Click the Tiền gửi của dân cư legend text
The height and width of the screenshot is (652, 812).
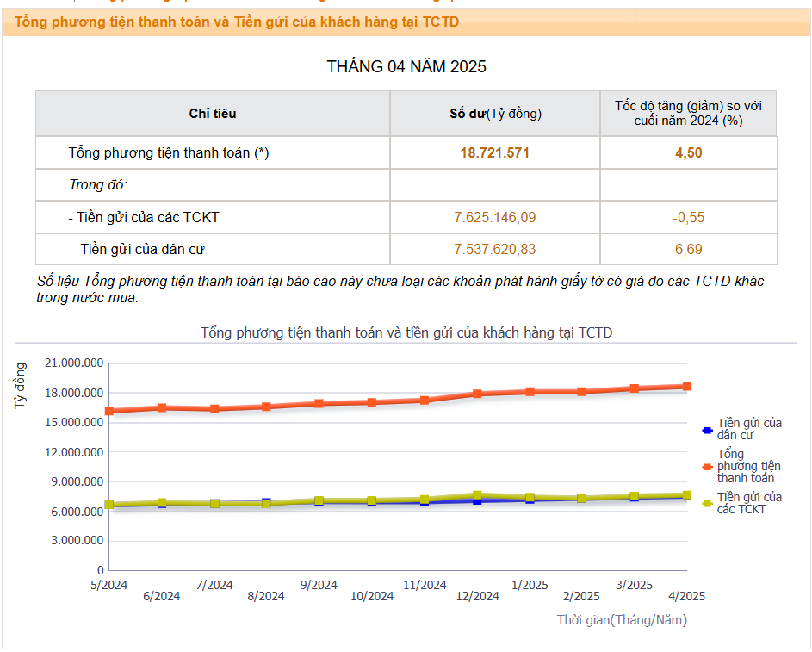[749, 429]
